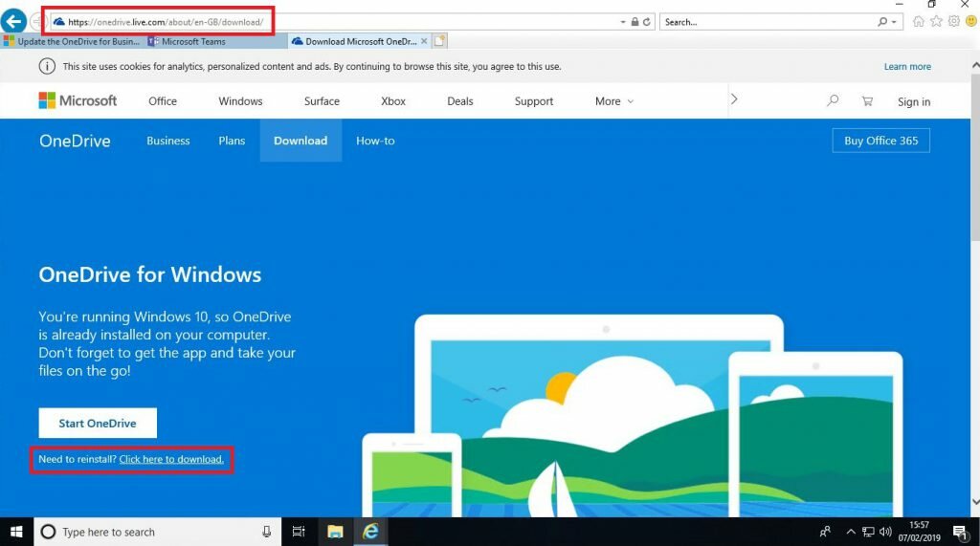Open File Explorer from the taskbar
Viewport: 980px width, 546px height.
pos(335,532)
